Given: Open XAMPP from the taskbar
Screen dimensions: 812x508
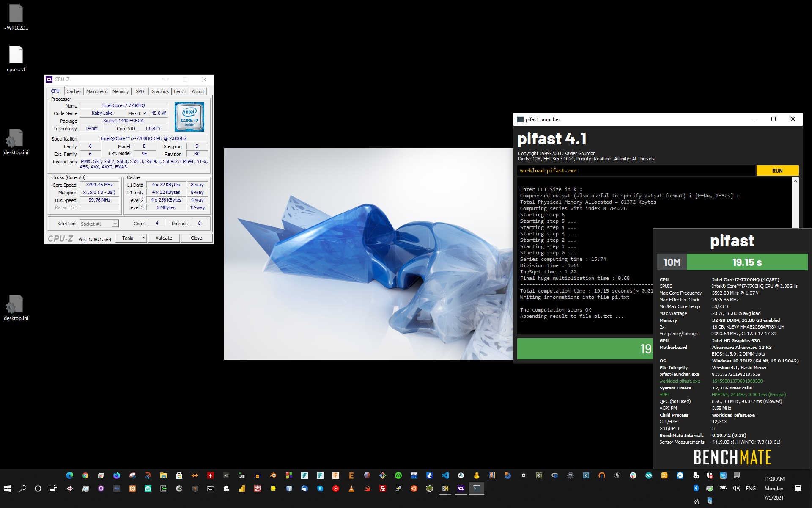Looking at the screenshot, I should 132,489.
